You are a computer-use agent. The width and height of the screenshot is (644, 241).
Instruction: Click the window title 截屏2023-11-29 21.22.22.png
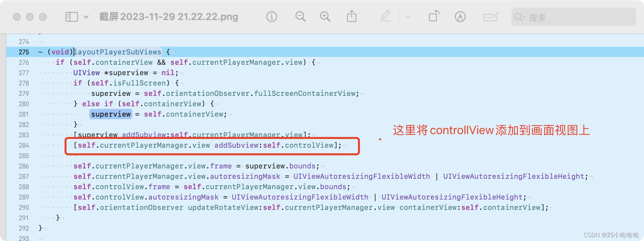click(x=168, y=17)
